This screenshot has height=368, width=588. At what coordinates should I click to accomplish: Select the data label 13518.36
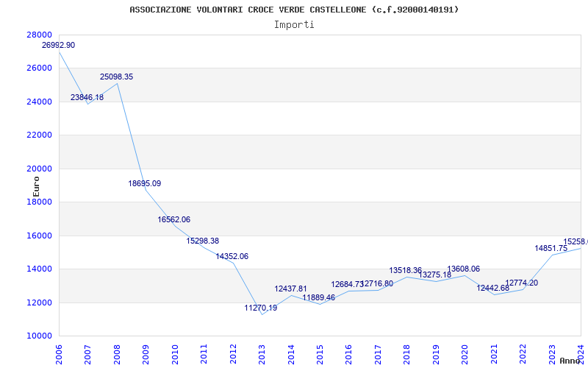pyautogui.click(x=406, y=270)
